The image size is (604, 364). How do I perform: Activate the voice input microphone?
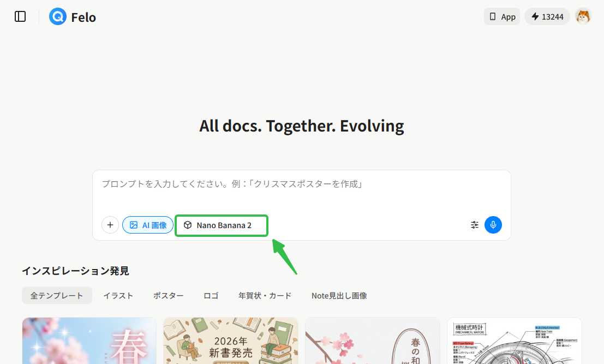(x=493, y=224)
